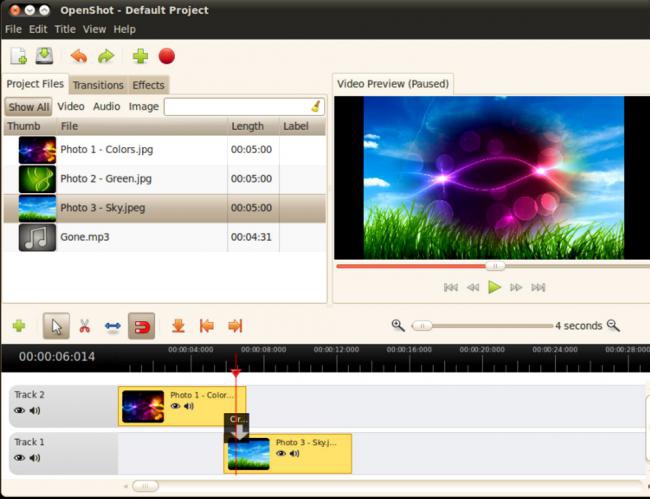The image size is (650, 499).
Task: Import files with the top green plus icon
Action: [140, 56]
